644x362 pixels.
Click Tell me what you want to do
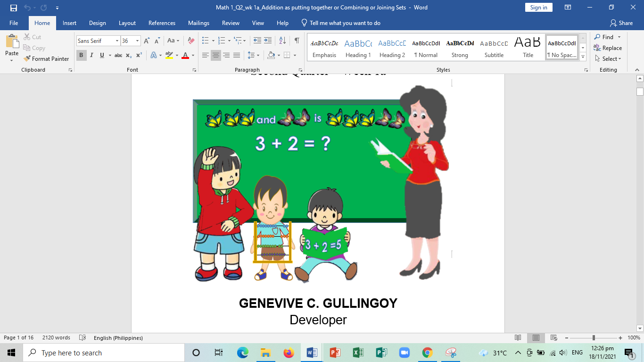(x=341, y=23)
